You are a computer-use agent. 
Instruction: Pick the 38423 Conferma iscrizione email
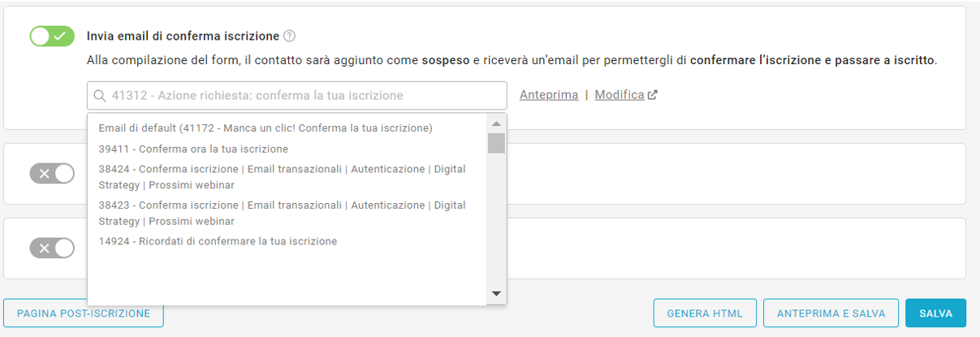tap(281, 213)
